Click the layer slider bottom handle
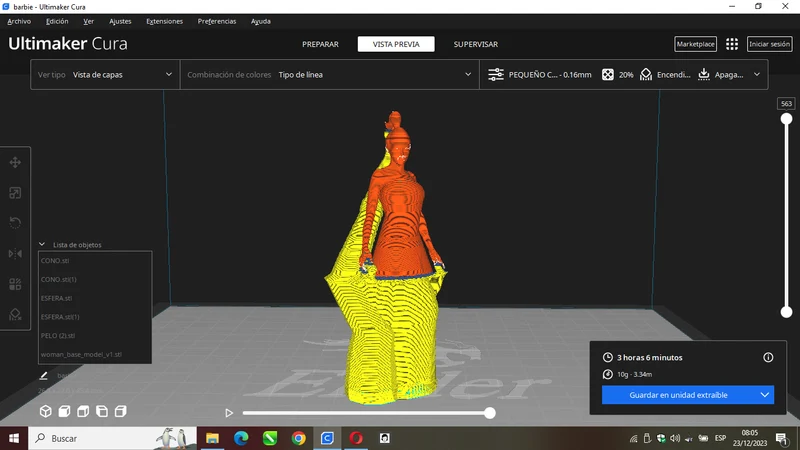This screenshot has width=800, height=450. click(x=786, y=312)
